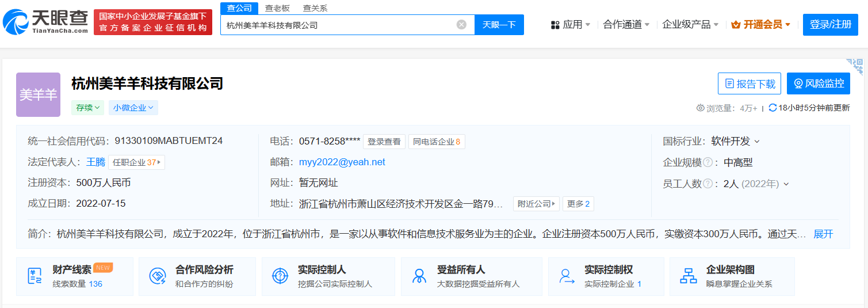This screenshot has height=308, width=868.
Task: Click the 财产线索 card title
Action: (72, 269)
